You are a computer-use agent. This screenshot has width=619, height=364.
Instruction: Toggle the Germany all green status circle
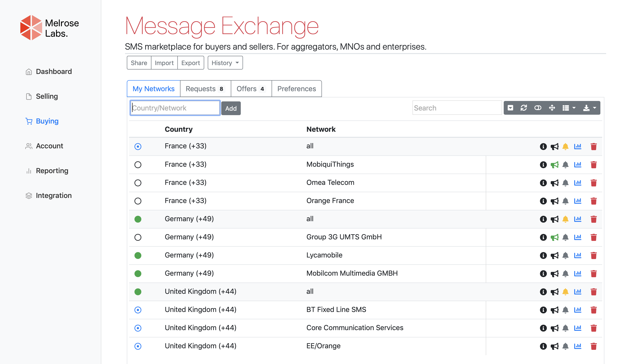pos(138,219)
